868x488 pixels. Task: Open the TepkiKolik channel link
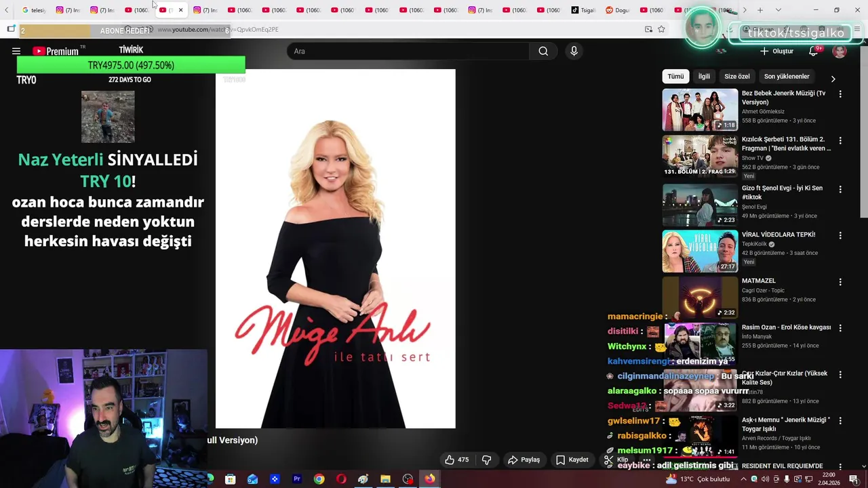tap(754, 244)
